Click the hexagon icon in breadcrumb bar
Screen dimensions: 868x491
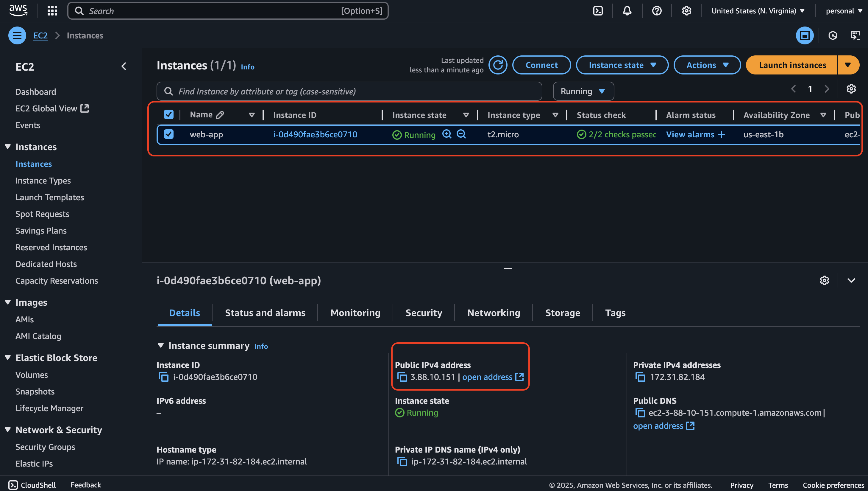(833, 35)
